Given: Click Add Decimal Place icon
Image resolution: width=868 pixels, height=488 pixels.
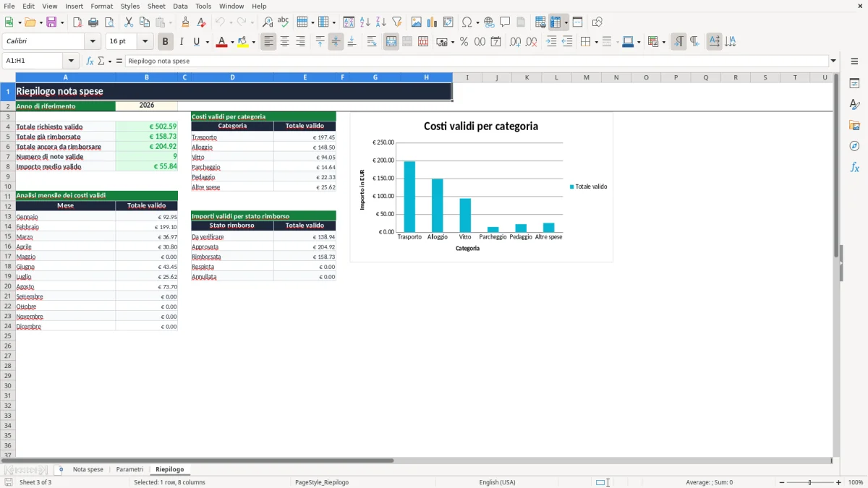Looking at the screenshot, I should 515,42.
